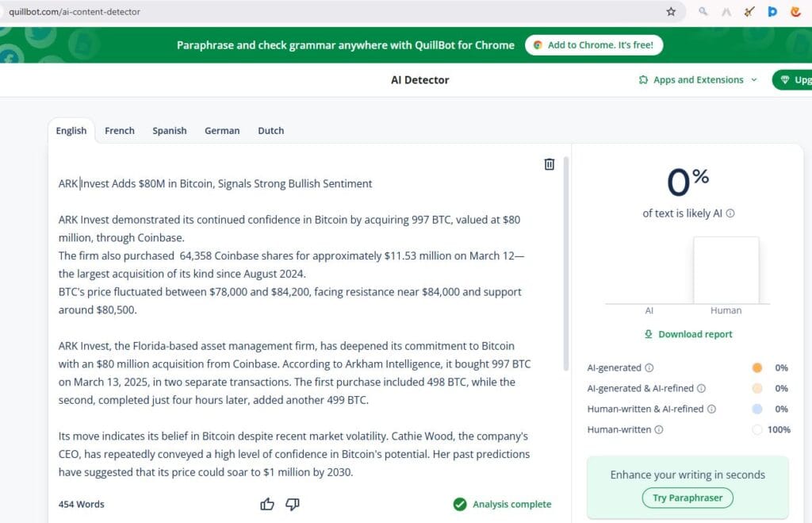812x523 pixels.
Task: Give thumbs up feedback on the analysis
Action: 267,504
